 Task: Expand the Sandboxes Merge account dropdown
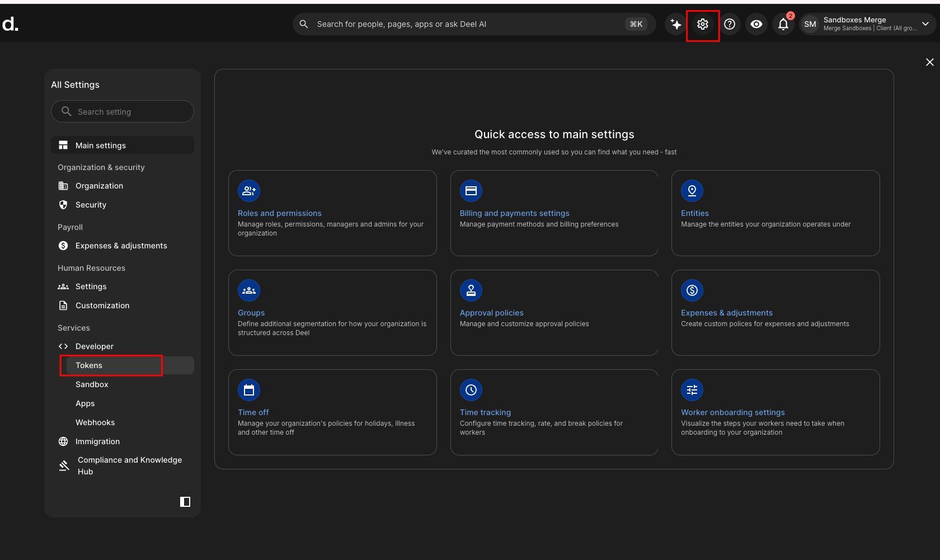[x=925, y=24]
